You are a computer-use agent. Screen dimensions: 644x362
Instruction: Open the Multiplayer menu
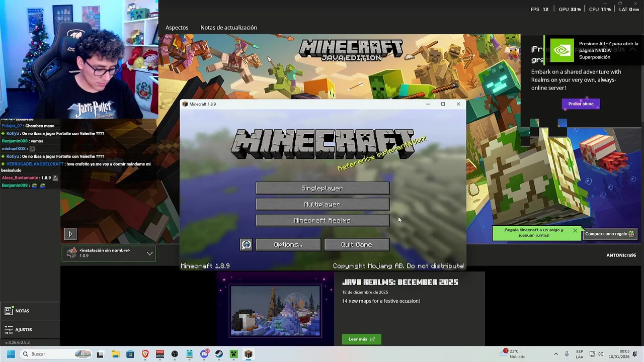click(x=323, y=204)
